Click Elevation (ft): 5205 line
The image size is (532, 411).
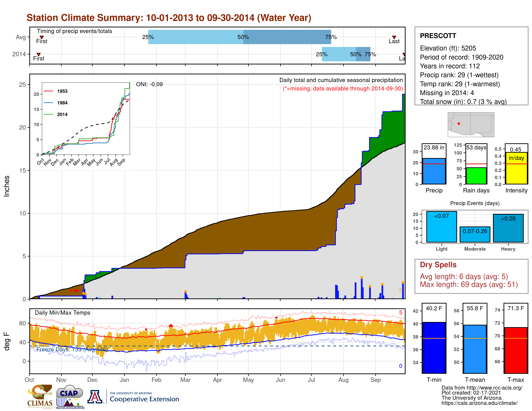coord(448,48)
